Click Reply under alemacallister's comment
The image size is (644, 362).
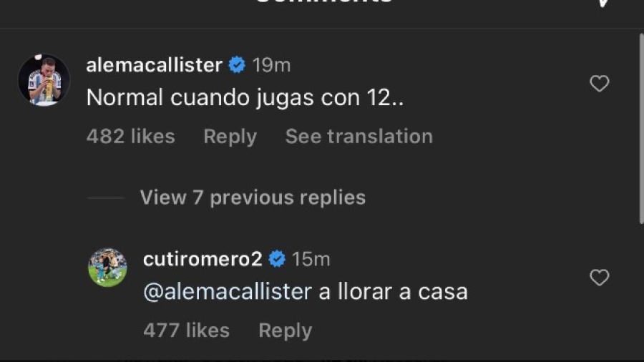pos(230,137)
